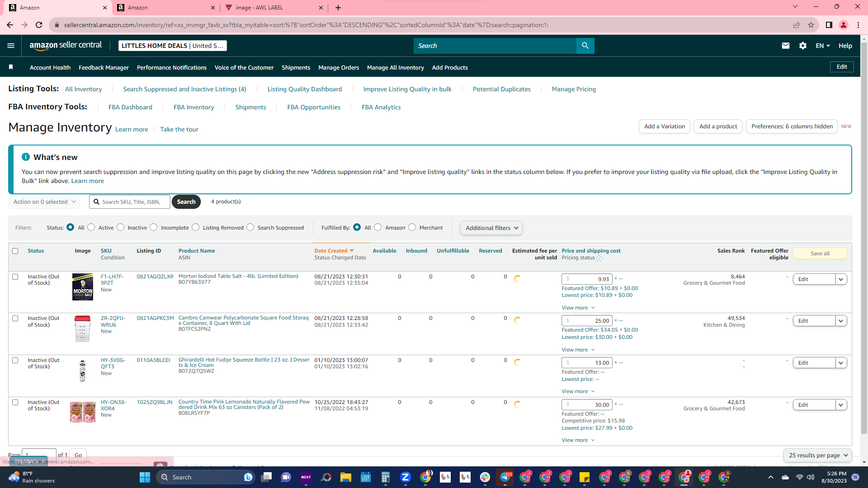Tick the select-all checkbox in table header
Viewport: 868px width, 488px height.
(x=15, y=251)
